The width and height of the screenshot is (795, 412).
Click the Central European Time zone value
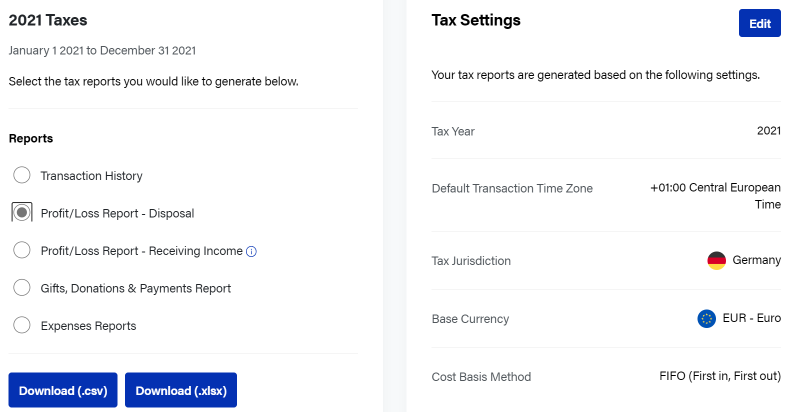click(715, 196)
